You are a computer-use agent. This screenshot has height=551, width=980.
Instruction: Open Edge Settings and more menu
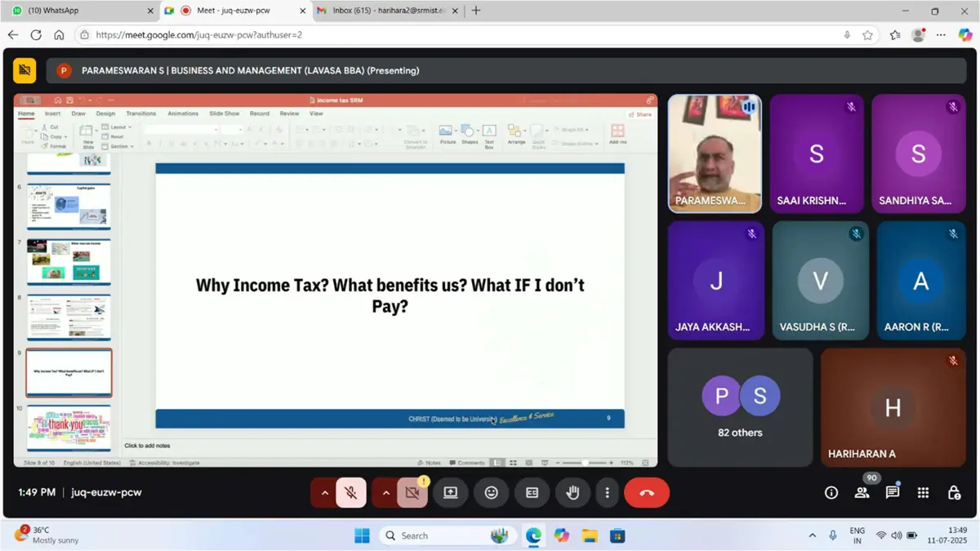point(942,35)
